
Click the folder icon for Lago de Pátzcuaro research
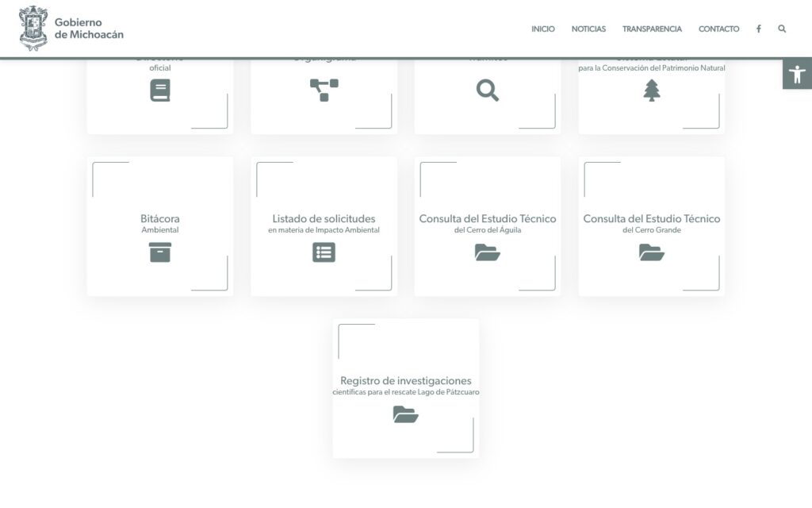(x=405, y=414)
